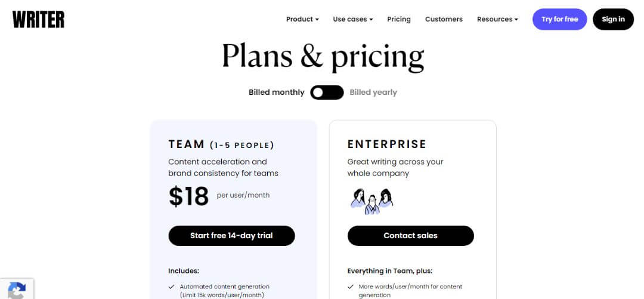644x299 pixels.
Task: Click the Enterprise people illustration
Action: click(371, 201)
